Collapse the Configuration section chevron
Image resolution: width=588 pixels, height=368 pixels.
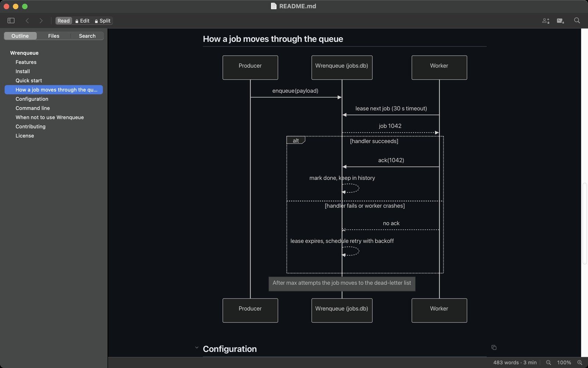pyautogui.click(x=197, y=348)
